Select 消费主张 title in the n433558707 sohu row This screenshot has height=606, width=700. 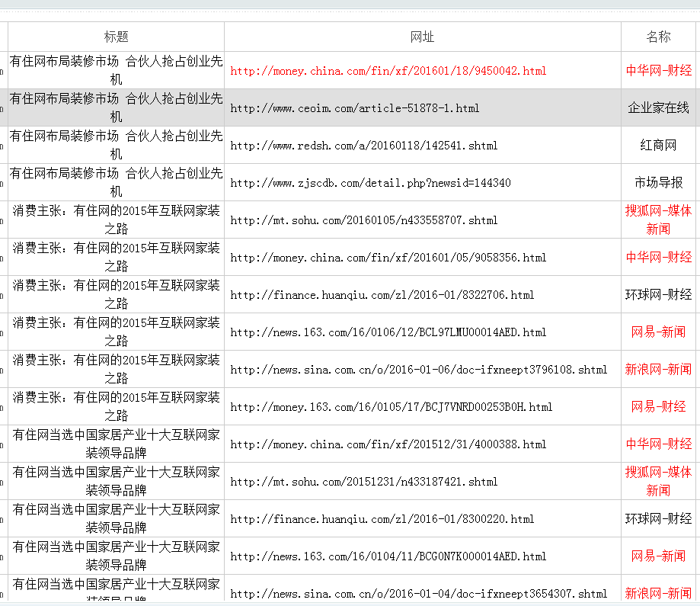[116, 220]
